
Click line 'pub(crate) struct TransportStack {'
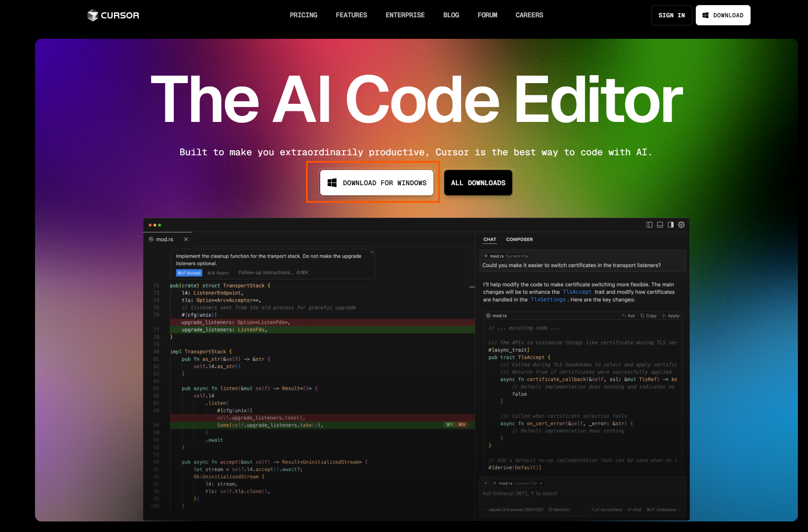[x=220, y=286]
